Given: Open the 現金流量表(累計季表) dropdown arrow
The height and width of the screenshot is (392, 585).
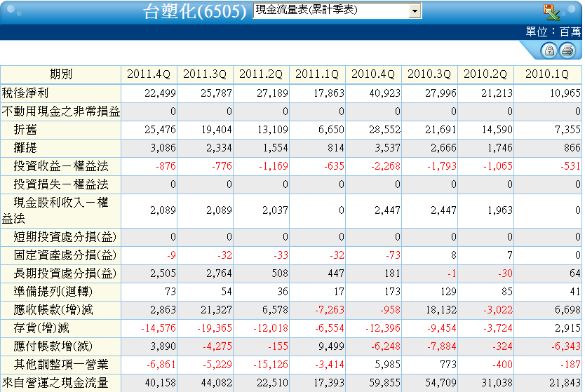Looking at the screenshot, I should tap(415, 11).
